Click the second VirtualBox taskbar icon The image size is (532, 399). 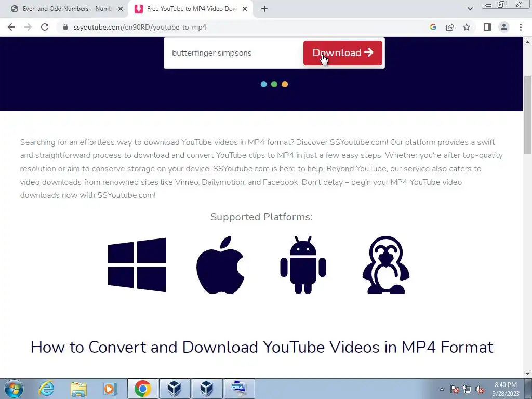(207, 389)
